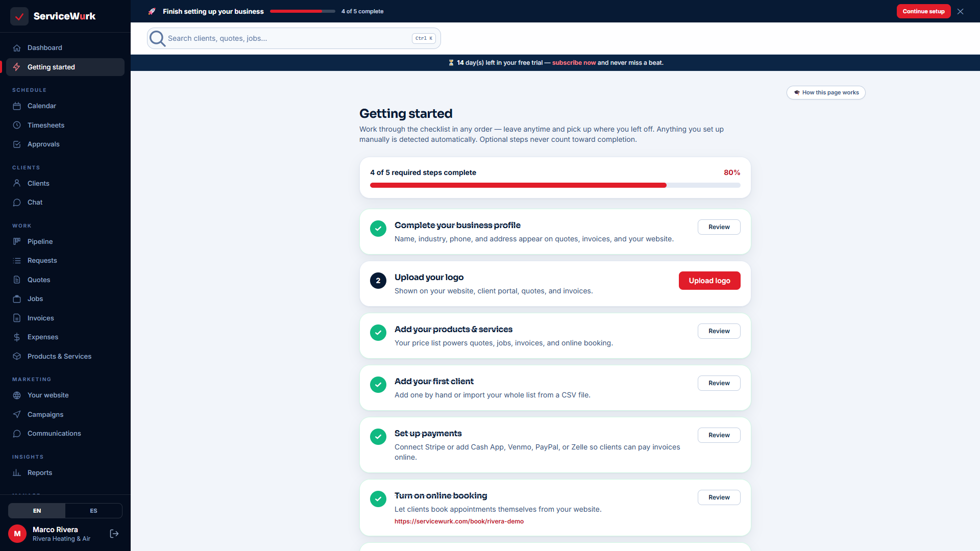This screenshot has width=980, height=551.
Task: Click the Marco Rivera avatar
Action: click(x=17, y=534)
